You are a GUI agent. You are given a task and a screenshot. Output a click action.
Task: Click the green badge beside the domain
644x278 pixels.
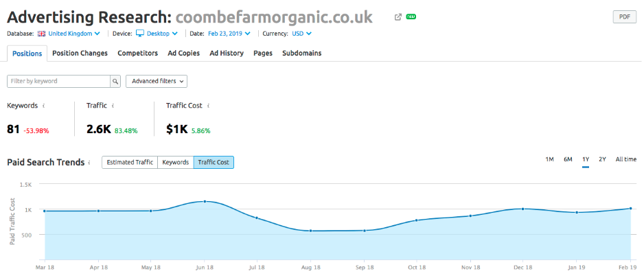click(411, 17)
